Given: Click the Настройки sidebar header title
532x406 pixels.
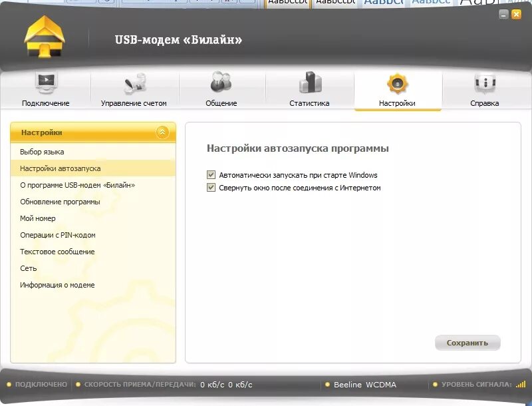Looking at the screenshot, I should coord(42,132).
